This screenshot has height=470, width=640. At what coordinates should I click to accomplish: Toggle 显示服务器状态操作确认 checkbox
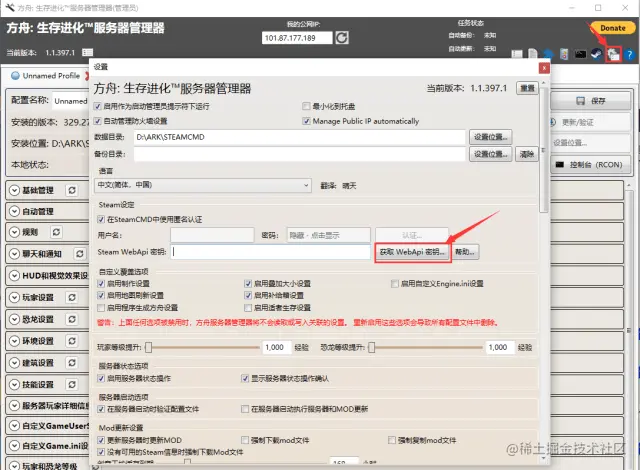pos(245,379)
